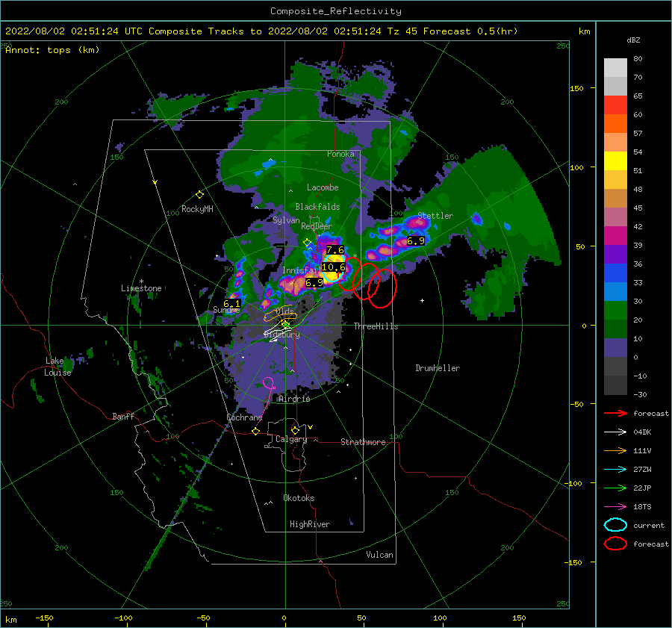The height and width of the screenshot is (628, 672).
Task: Click the red forecast arrow legend icon
Action: click(615, 413)
